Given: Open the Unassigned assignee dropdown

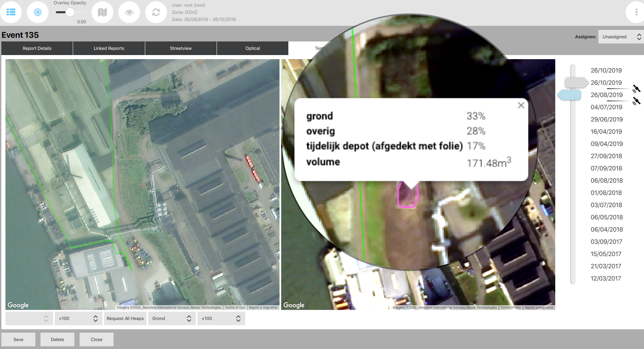Looking at the screenshot, I should pyautogui.click(x=620, y=36).
